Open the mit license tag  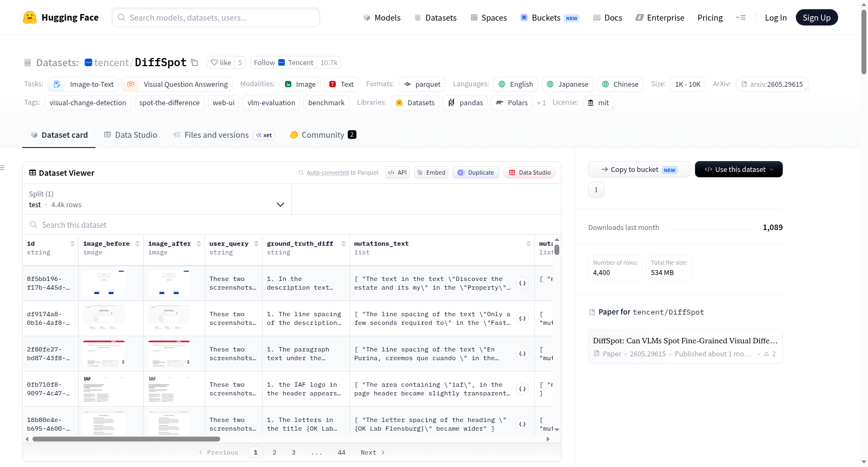coord(598,103)
